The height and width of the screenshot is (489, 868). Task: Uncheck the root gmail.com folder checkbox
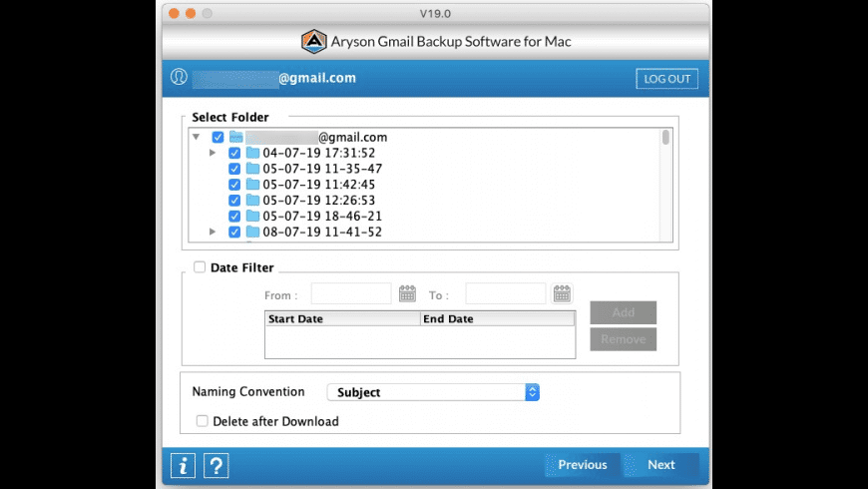pyautogui.click(x=217, y=137)
